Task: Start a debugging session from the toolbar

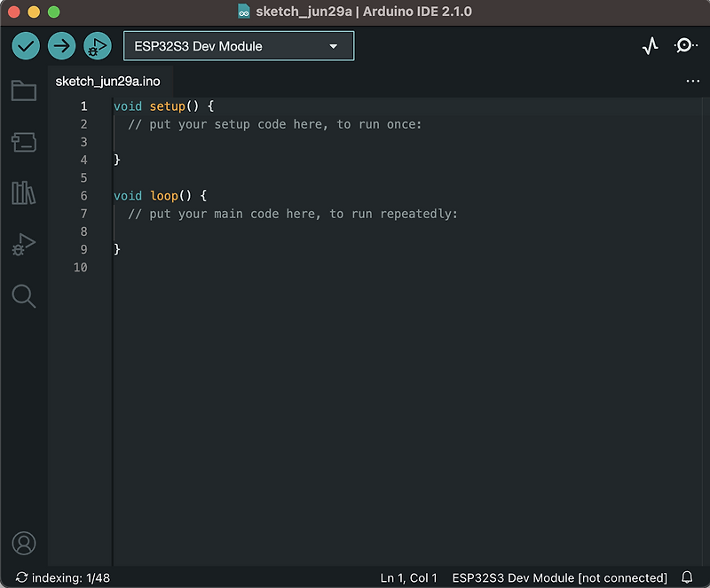Action: coord(96,45)
